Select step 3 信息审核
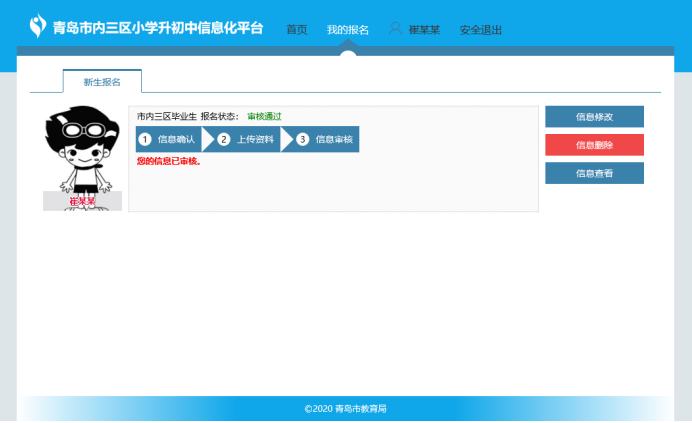The height and width of the screenshot is (423, 692). pyautogui.click(x=326, y=139)
